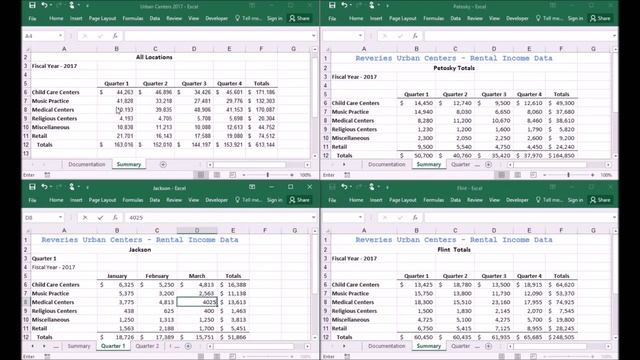Viewport: 640px width, 360px height.
Task: Adjust zoom slider in Urban Centers status bar
Action: coord(268,175)
